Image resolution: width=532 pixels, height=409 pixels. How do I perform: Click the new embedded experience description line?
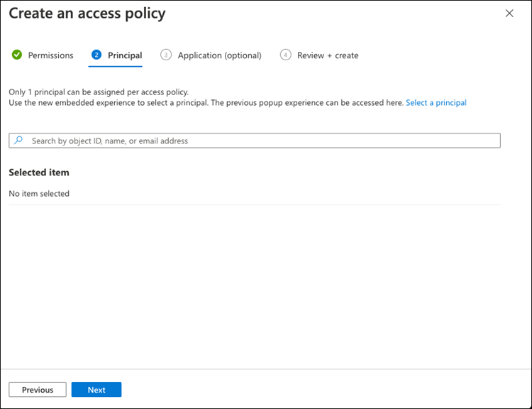coord(206,103)
